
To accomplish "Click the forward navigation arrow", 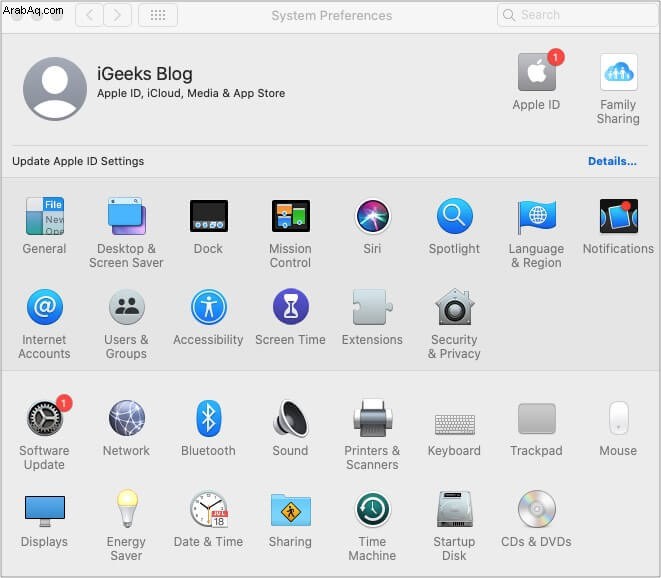I will pos(117,15).
